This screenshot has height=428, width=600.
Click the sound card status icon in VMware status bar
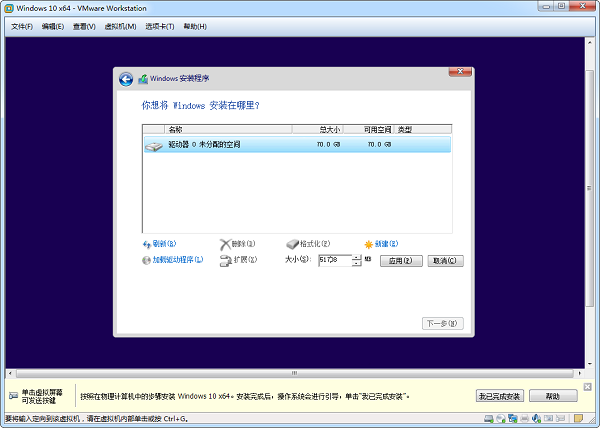pyautogui.click(x=536, y=419)
